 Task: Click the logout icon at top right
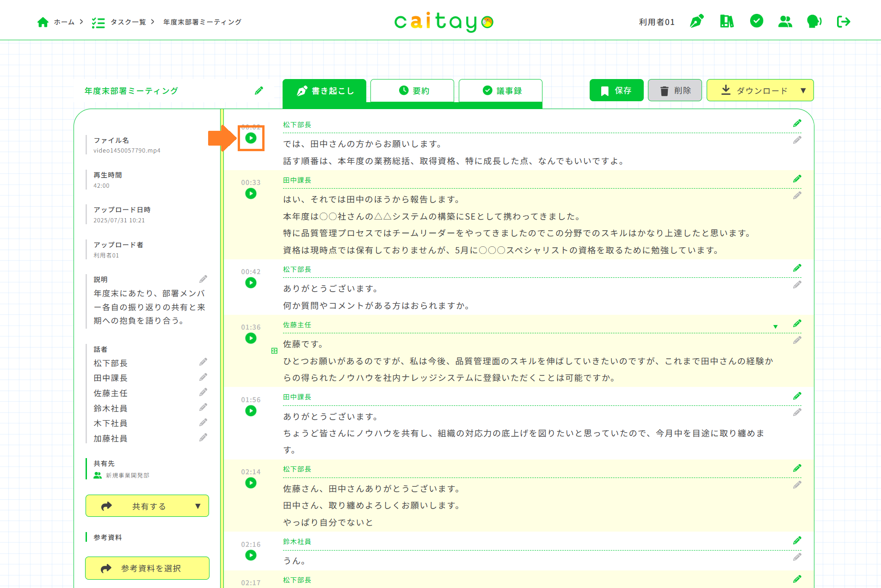pos(844,21)
